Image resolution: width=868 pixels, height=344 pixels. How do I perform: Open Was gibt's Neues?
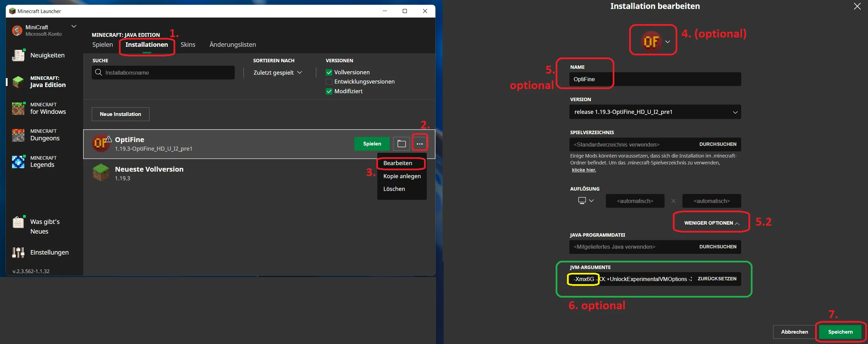click(45, 226)
